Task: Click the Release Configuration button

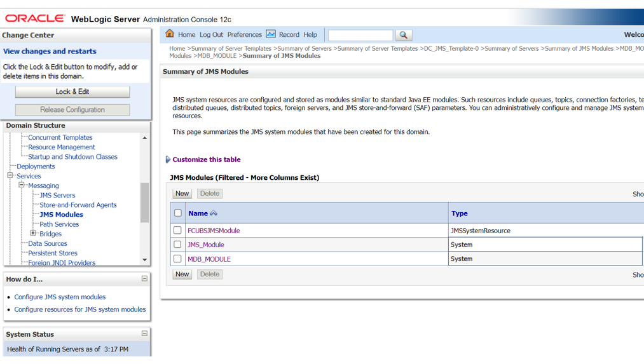Action: pos(72,109)
